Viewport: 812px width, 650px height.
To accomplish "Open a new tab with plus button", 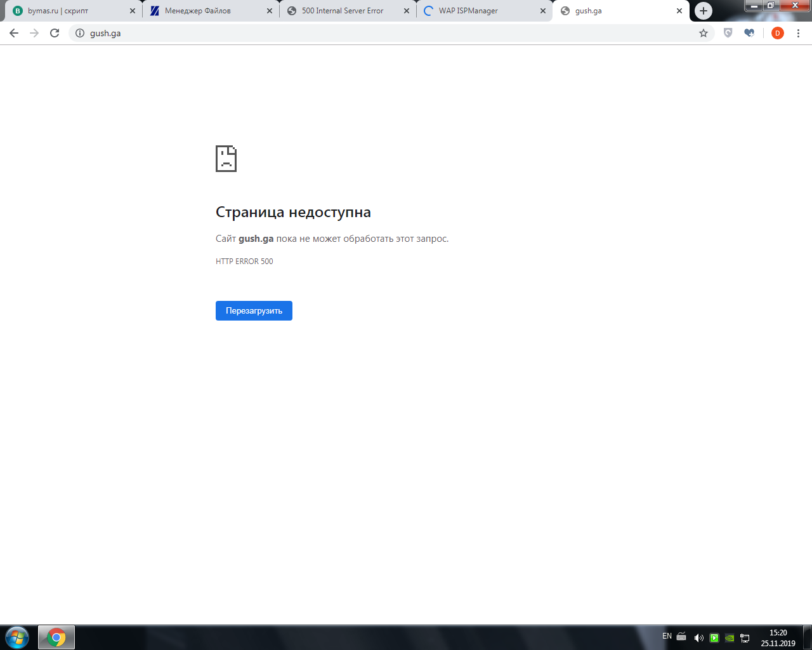I will click(x=703, y=11).
